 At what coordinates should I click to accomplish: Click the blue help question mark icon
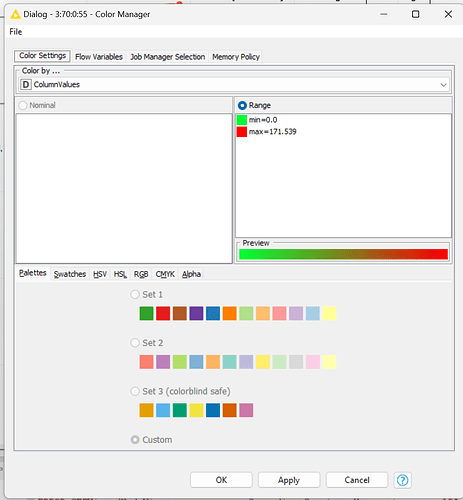pyautogui.click(x=402, y=480)
